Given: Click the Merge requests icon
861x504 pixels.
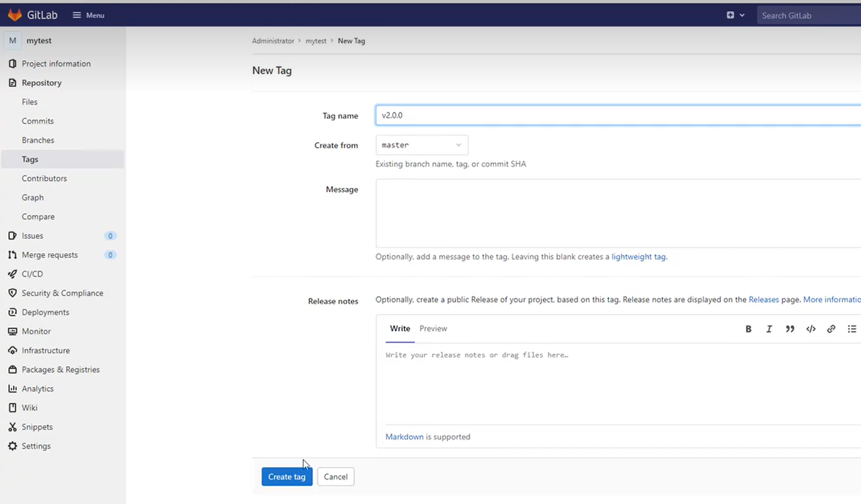Looking at the screenshot, I should click(x=12, y=255).
